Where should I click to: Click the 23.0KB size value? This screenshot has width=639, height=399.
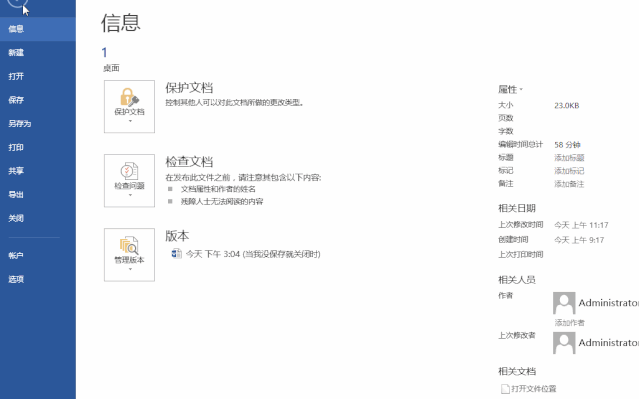coord(566,106)
